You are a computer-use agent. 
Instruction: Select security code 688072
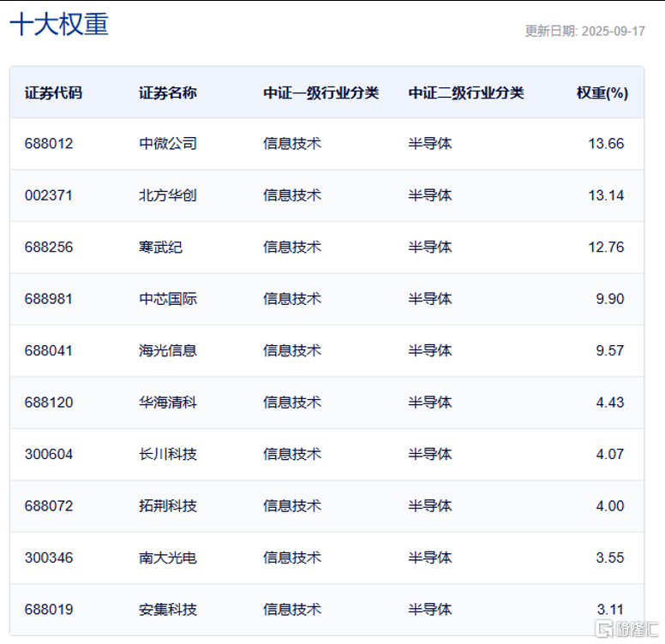49,506
